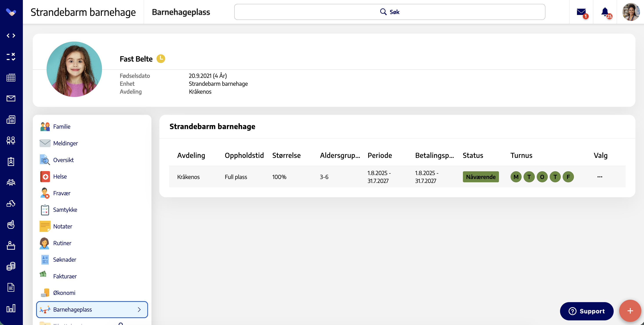
Task: Click the red plus add button
Action: click(x=630, y=311)
